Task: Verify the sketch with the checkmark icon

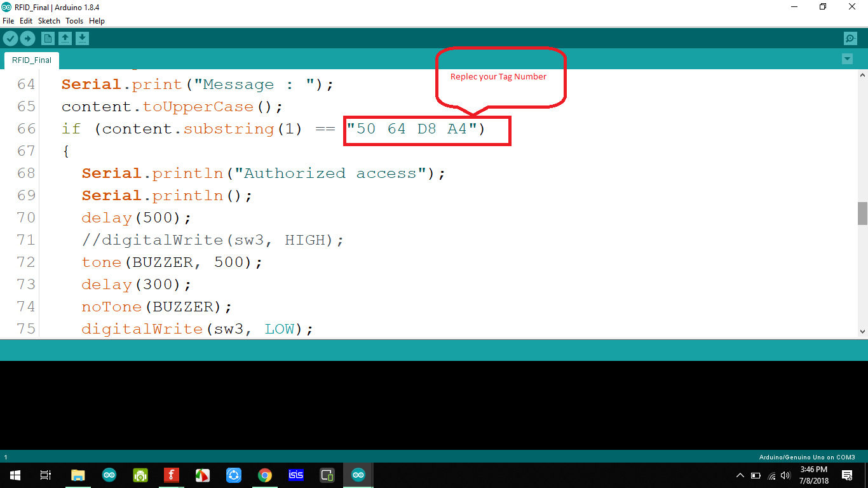Action: (10, 38)
